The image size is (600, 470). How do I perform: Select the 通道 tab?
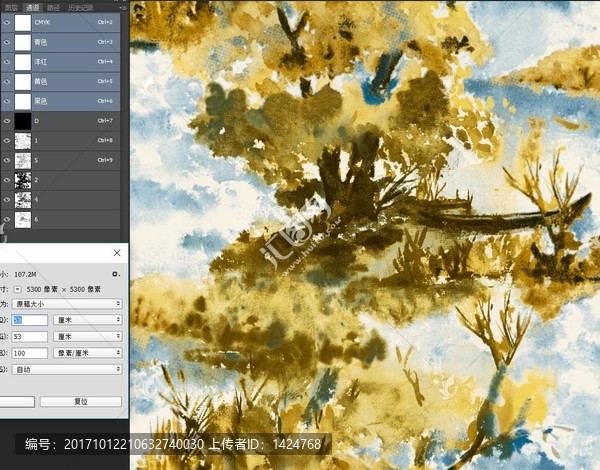[32, 7]
